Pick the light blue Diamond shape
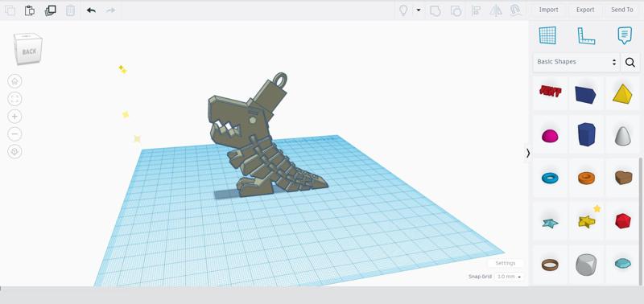The width and height of the screenshot is (644, 304). tap(622, 263)
